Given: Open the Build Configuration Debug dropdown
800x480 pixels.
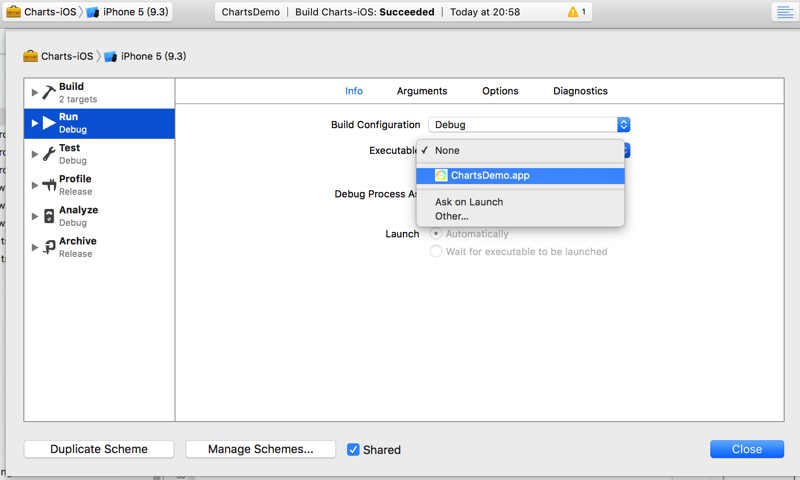Looking at the screenshot, I should 529,124.
